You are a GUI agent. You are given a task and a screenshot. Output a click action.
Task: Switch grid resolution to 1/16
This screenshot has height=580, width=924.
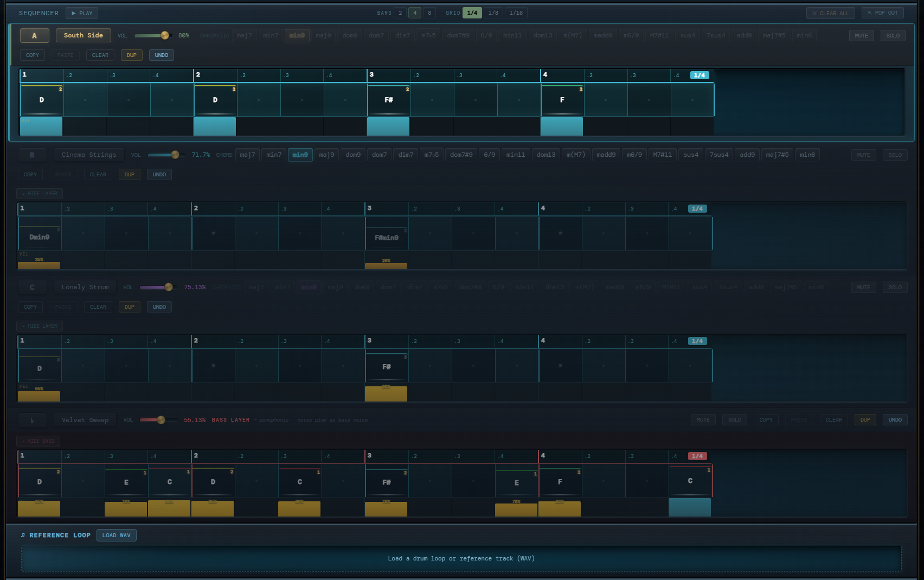coord(516,12)
